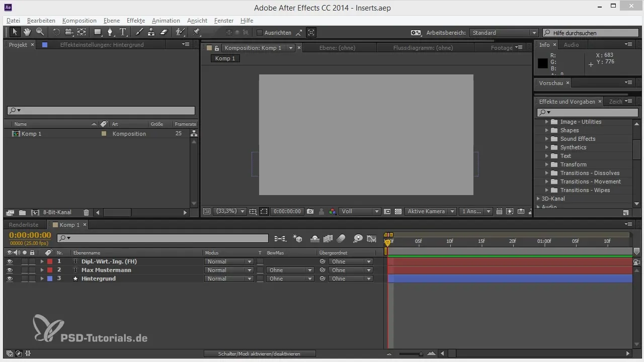Click the 8-Bit-Kanal color depth button
Image resolution: width=644 pixels, height=362 pixels.
57,213
